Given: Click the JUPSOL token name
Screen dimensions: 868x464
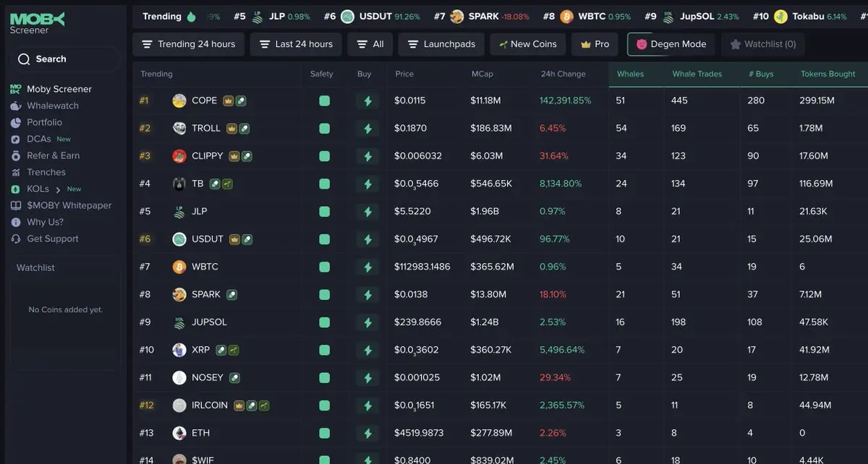Looking at the screenshot, I should [x=209, y=322].
